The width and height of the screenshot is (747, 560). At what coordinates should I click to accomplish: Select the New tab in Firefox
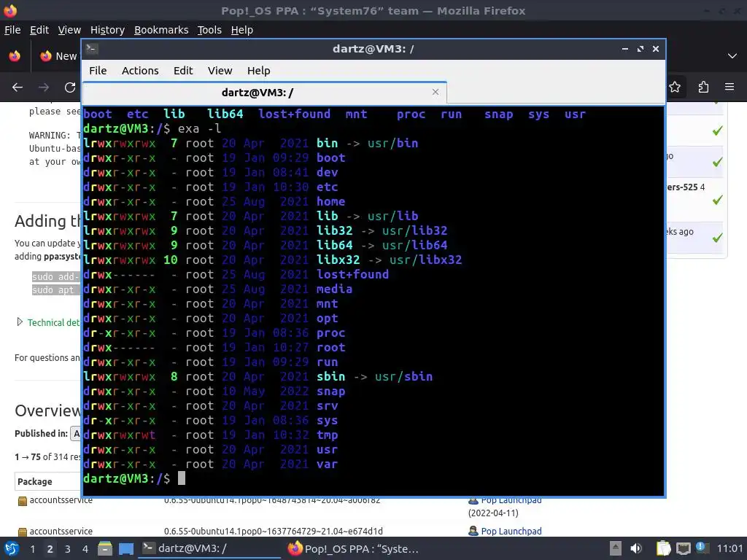click(58, 56)
